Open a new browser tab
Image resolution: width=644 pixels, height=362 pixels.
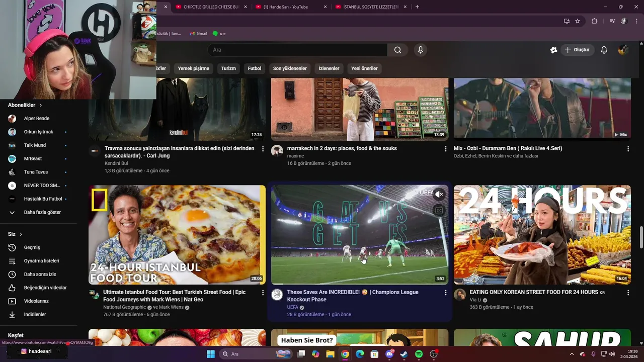pos(417,7)
